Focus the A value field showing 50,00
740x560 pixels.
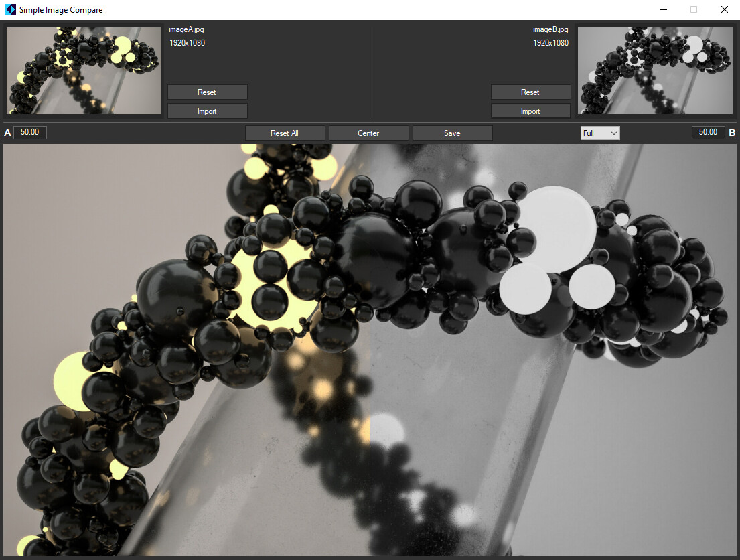tap(30, 132)
